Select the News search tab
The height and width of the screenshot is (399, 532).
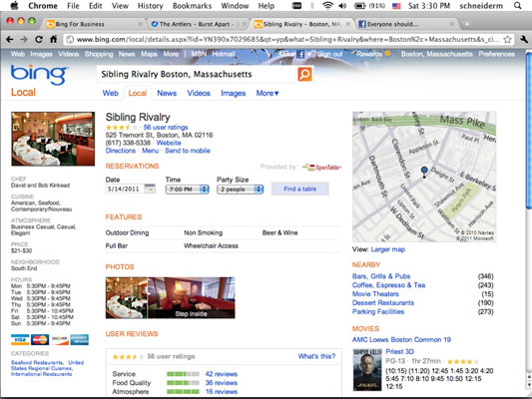[167, 93]
